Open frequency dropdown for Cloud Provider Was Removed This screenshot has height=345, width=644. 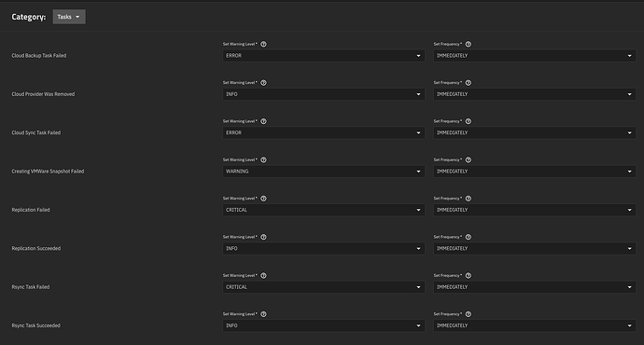click(x=535, y=94)
